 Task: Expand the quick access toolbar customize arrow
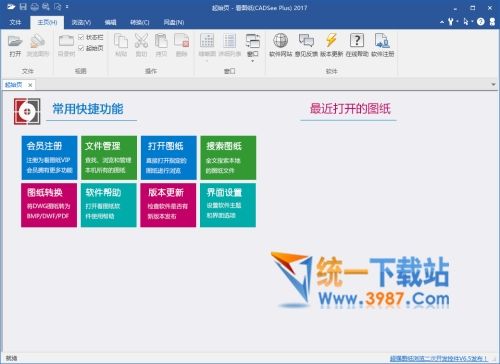pos(67,7)
